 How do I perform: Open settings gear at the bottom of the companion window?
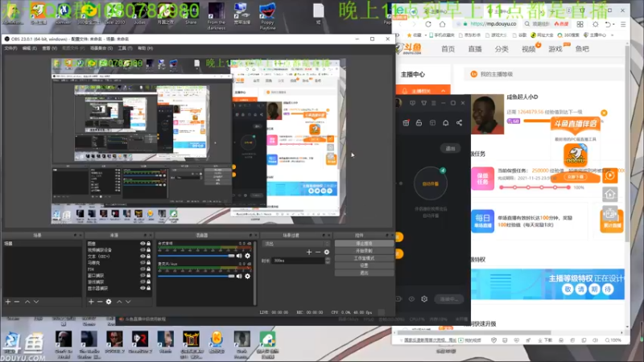[x=424, y=298]
